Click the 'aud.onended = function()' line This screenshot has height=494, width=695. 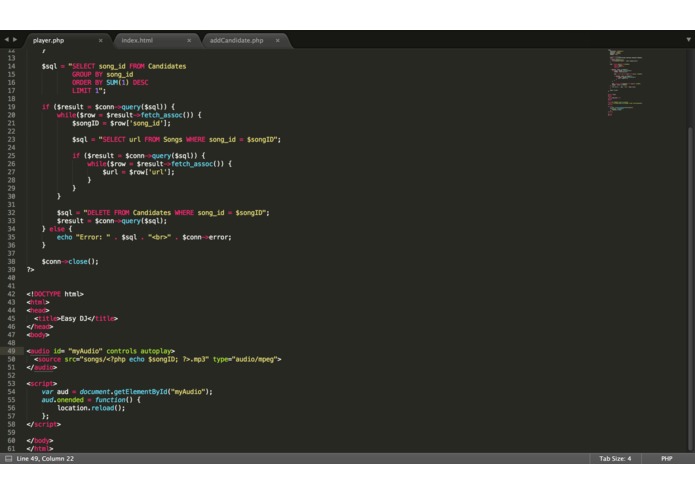(91, 400)
